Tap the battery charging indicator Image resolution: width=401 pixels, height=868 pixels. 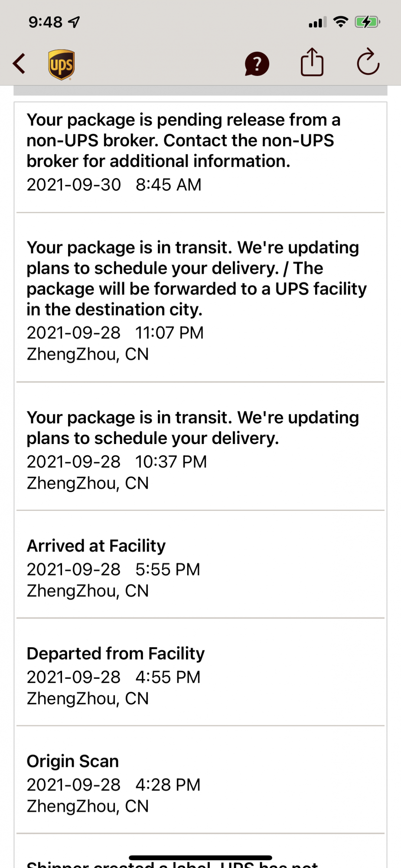pos(367,22)
